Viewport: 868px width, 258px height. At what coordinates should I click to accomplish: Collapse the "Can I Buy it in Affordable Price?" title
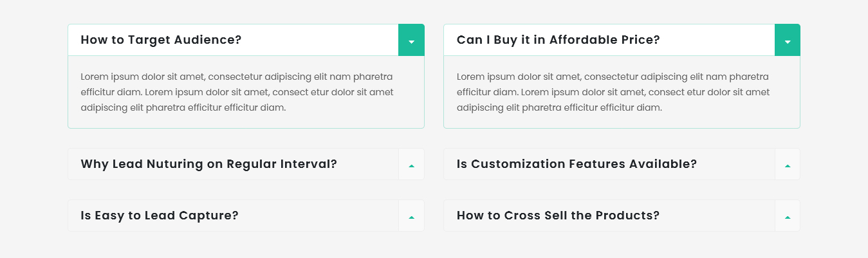point(558,40)
